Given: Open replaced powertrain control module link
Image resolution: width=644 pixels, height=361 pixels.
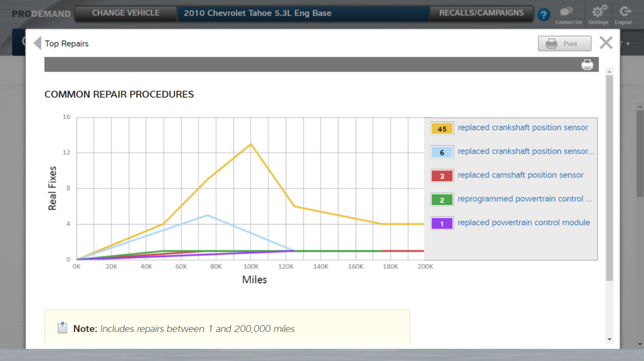Looking at the screenshot, I should pos(523,223).
